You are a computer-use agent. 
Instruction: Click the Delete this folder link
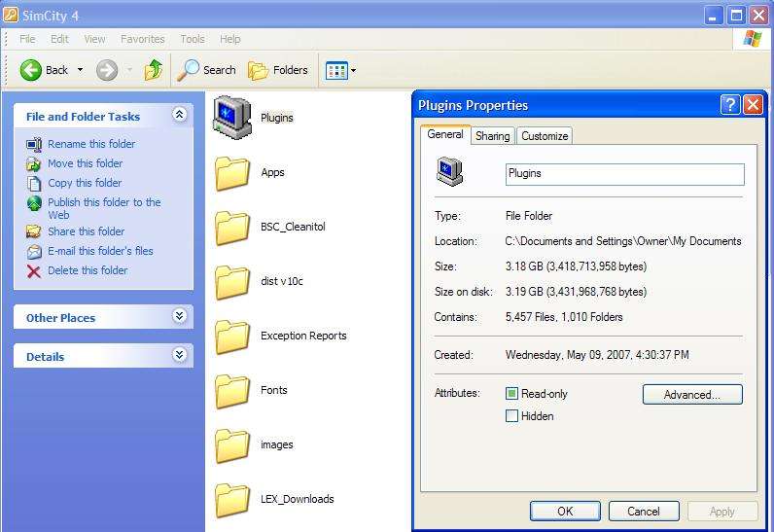88,270
